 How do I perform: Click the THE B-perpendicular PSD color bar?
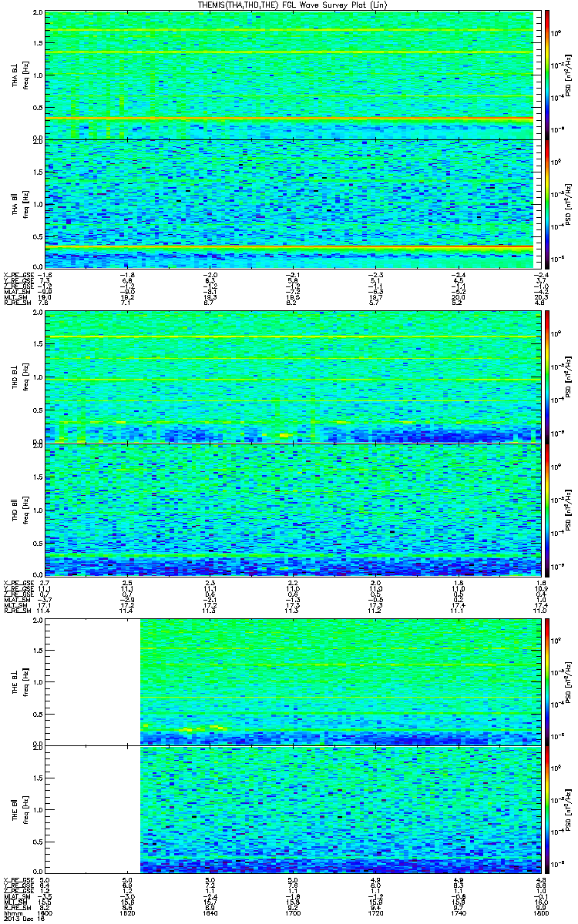[547, 682]
